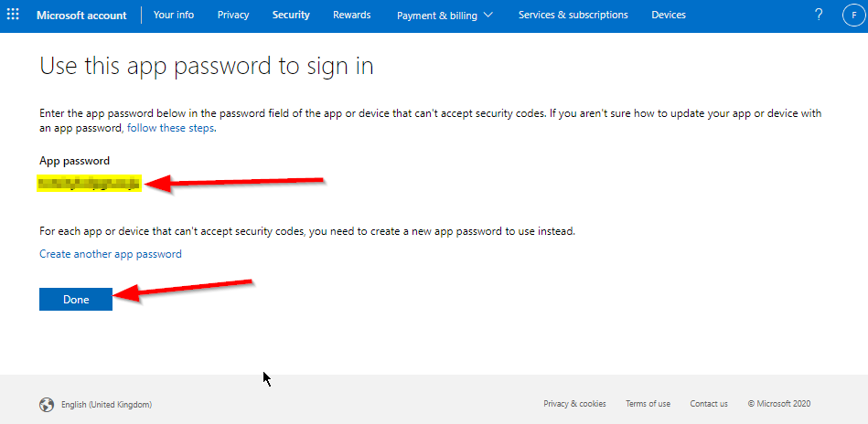
Task: Click the globe language icon
Action: pos(47,405)
